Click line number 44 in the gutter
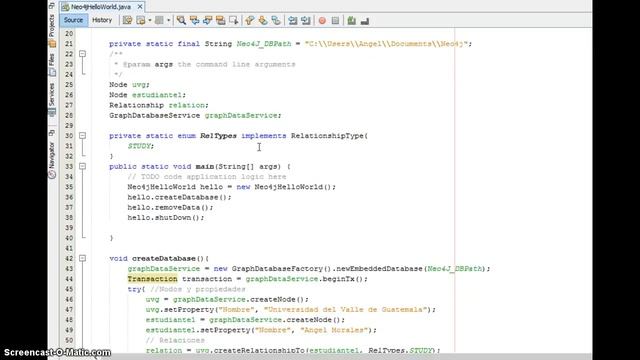Image resolution: width=640 pixels, height=360 pixels. point(69,279)
